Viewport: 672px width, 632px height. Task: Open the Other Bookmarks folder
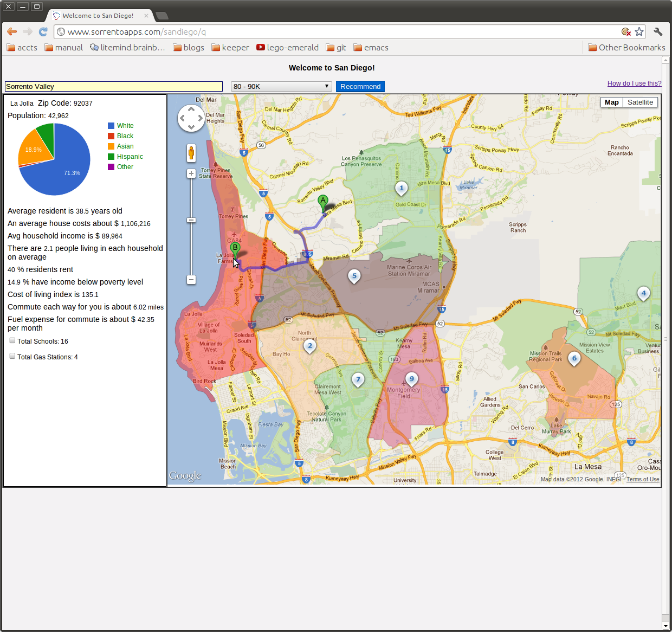[626, 48]
